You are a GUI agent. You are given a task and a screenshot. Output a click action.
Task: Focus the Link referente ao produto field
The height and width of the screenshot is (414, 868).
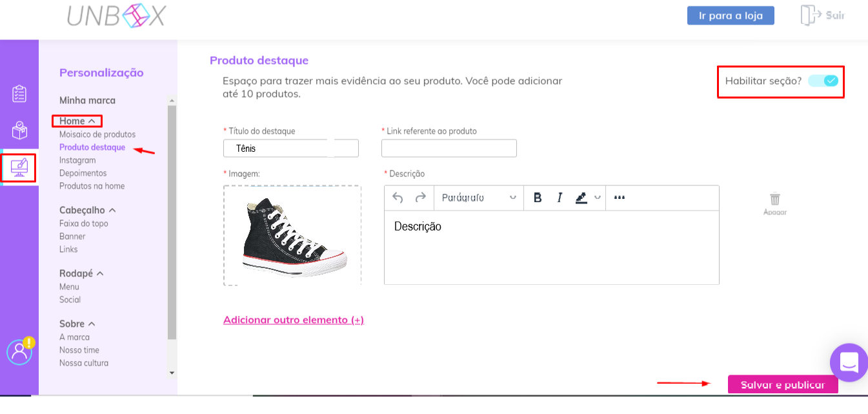click(x=449, y=149)
